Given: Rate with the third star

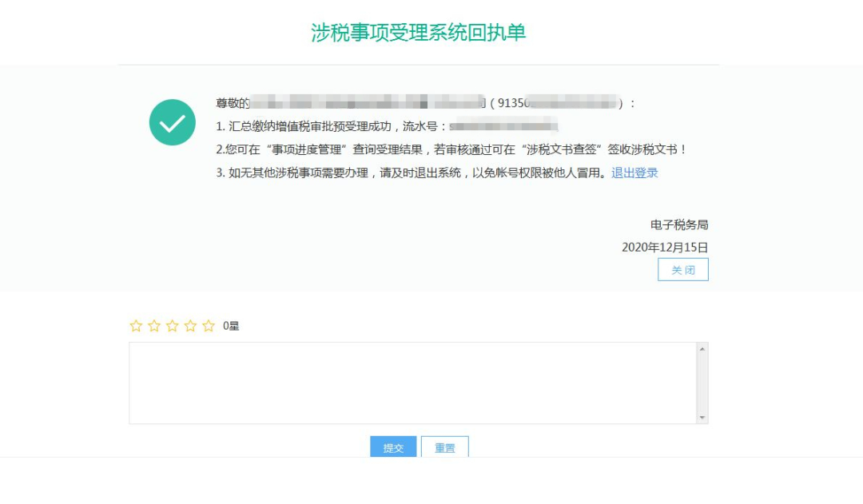Looking at the screenshot, I should [x=173, y=326].
